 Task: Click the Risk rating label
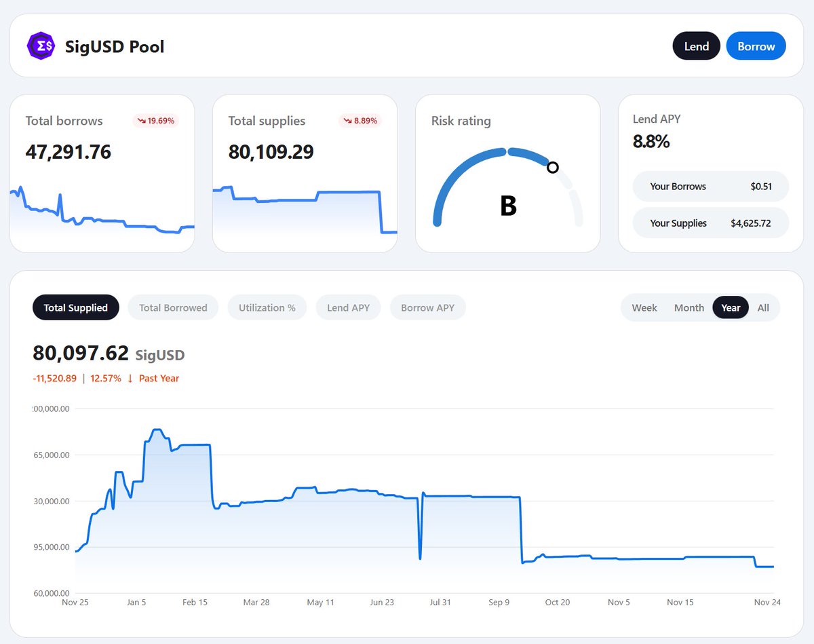click(x=461, y=121)
